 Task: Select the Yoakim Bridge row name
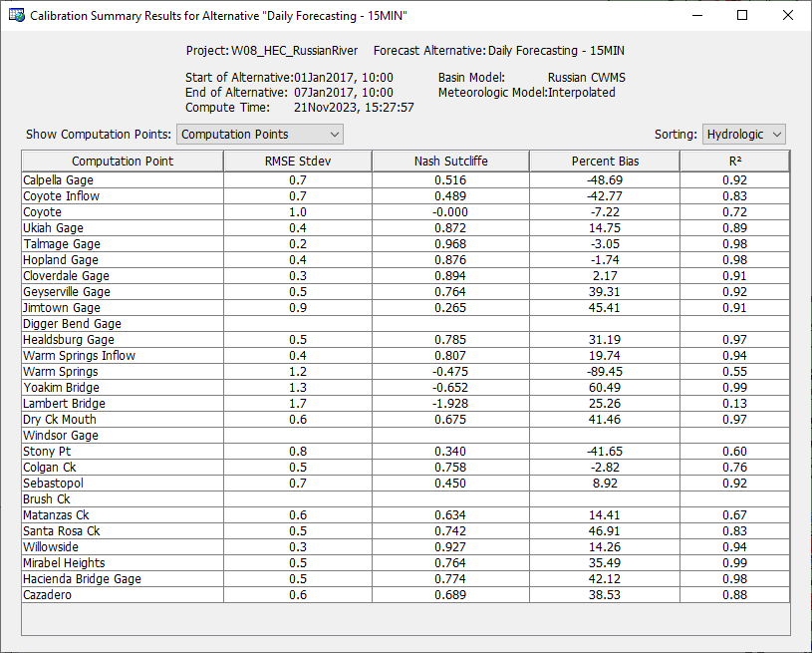[61, 388]
